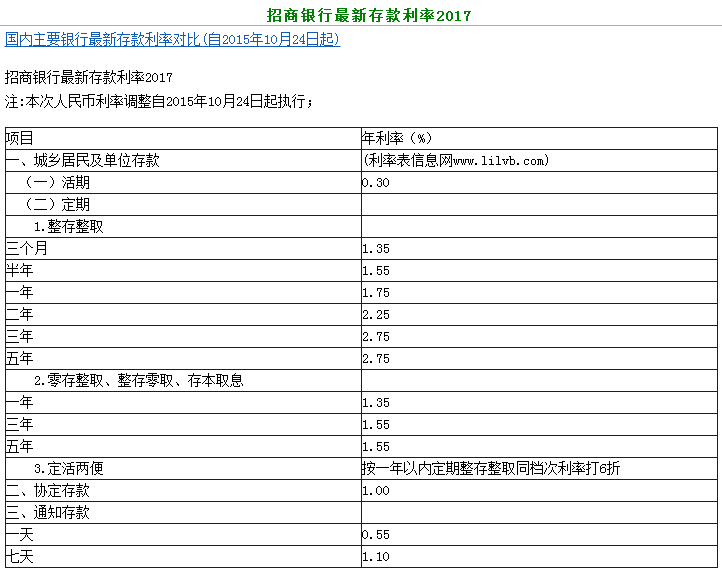Click the 2.75 rate in the 五年 row under 整存整取
The image size is (722, 578).
tap(376, 359)
